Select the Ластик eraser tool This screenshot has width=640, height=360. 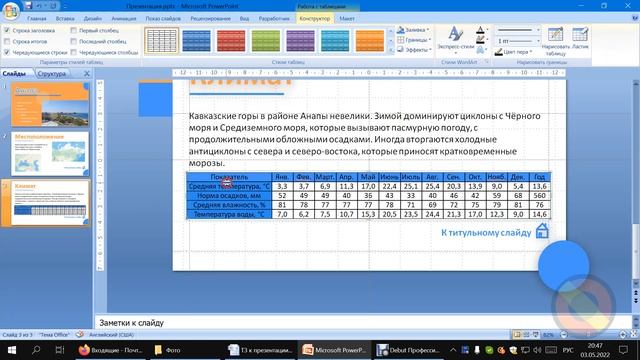[580, 38]
